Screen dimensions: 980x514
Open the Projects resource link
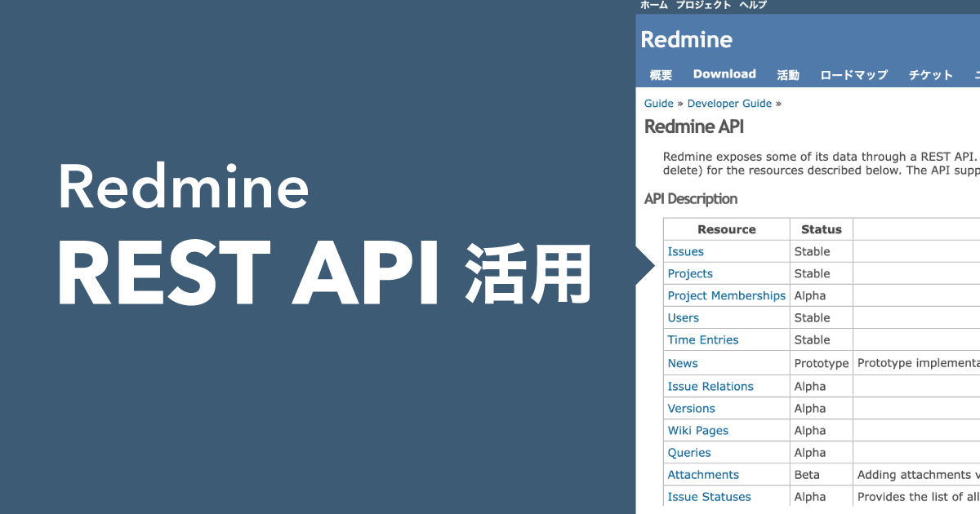(690, 274)
